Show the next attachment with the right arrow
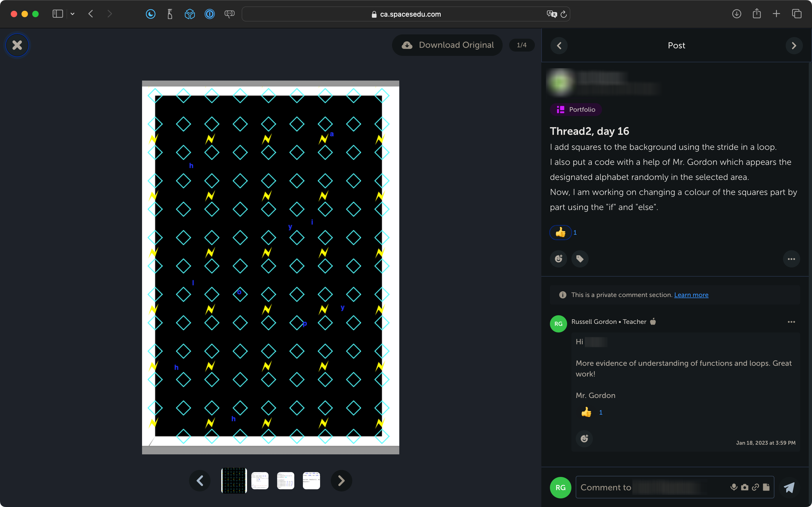 pos(341,480)
